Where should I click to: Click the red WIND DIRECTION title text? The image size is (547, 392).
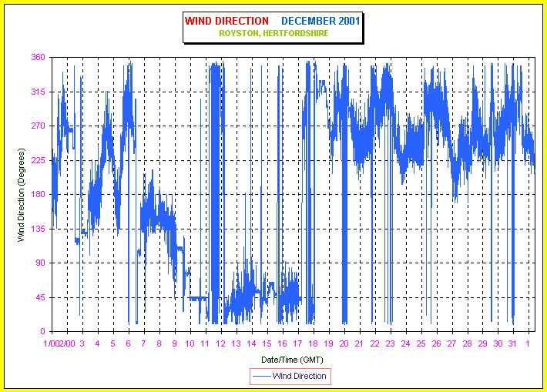click(227, 21)
